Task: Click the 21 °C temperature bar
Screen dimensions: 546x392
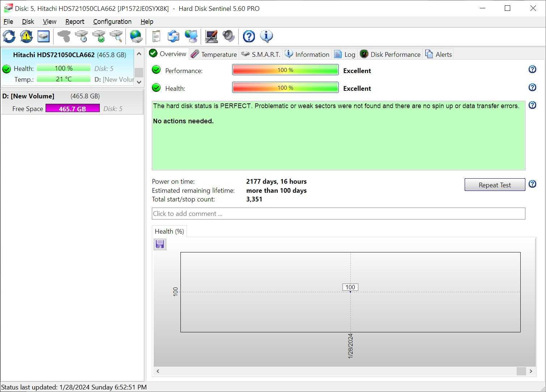Action: coord(64,79)
